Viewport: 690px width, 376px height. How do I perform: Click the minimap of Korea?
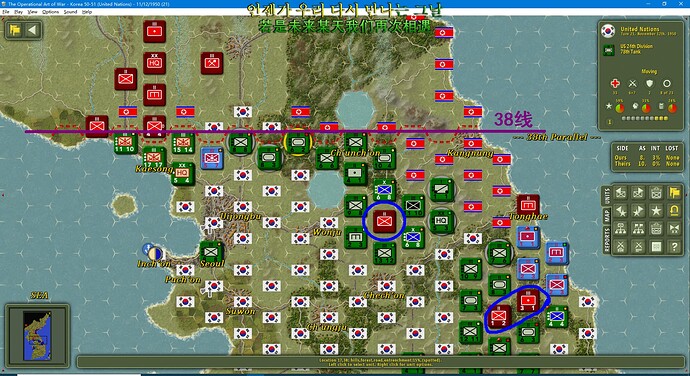click(37, 335)
